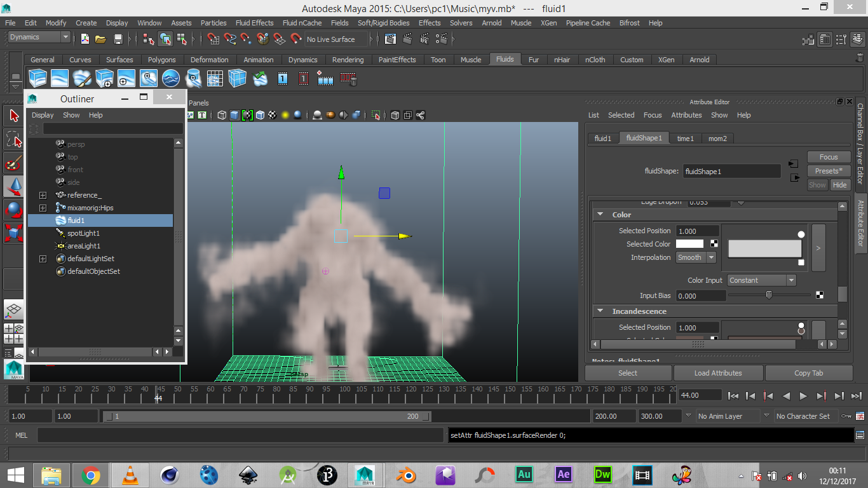Click the yellow use-all-lights viewport icon
The height and width of the screenshot is (488, 868).
click(x=285, y=115)
